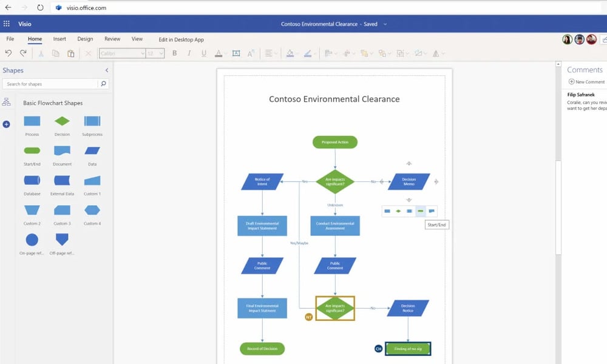This screenshot has width=607, height=364.
Task: Open the Design ribbon tab
Action: coord(85,39)
